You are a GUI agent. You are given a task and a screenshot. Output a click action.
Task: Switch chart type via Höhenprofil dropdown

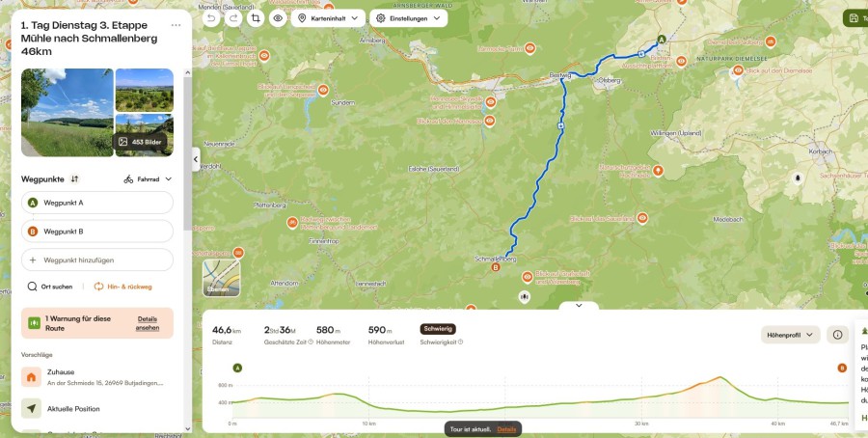pyautogui.click(x=791, y=335)
